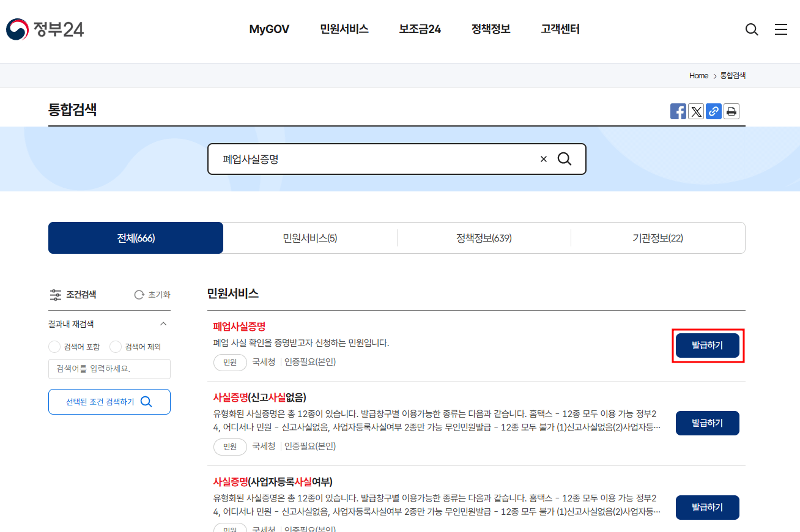The height and width of the screenshot is (532, 800).
Task: Open the hamburger full menu icon
Action: [x=781, y=29]
